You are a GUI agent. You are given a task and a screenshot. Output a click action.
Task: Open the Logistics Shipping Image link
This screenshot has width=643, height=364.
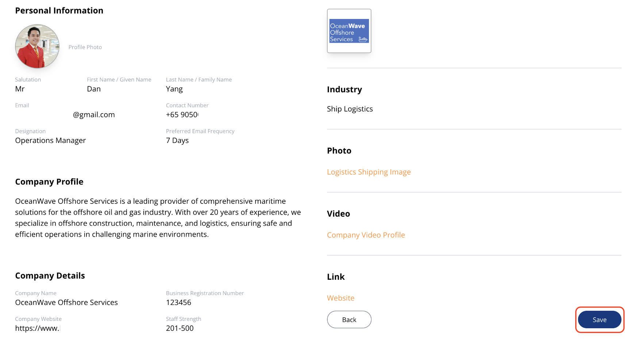point(369,172)
